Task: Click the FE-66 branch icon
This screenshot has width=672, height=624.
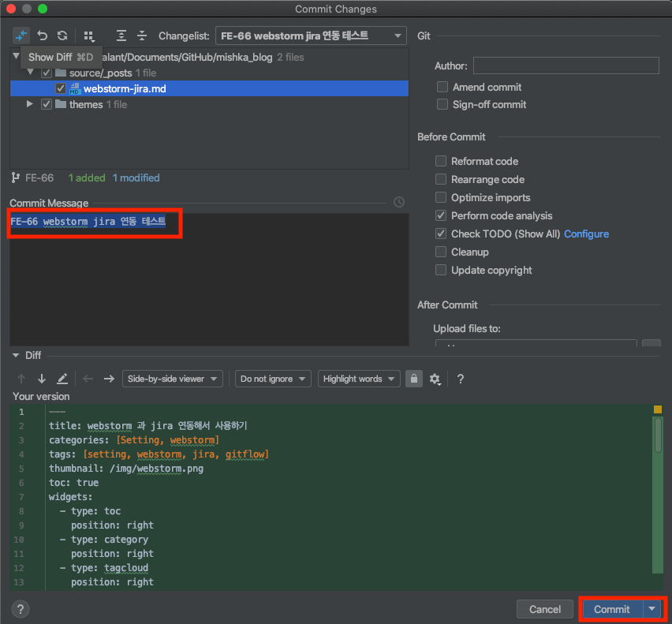Action: click(16, 177)
